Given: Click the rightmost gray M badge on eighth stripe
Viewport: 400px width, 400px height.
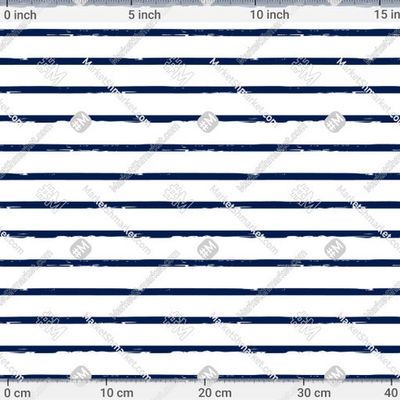Looking at the screenshot, I should [x=335, y=249].
